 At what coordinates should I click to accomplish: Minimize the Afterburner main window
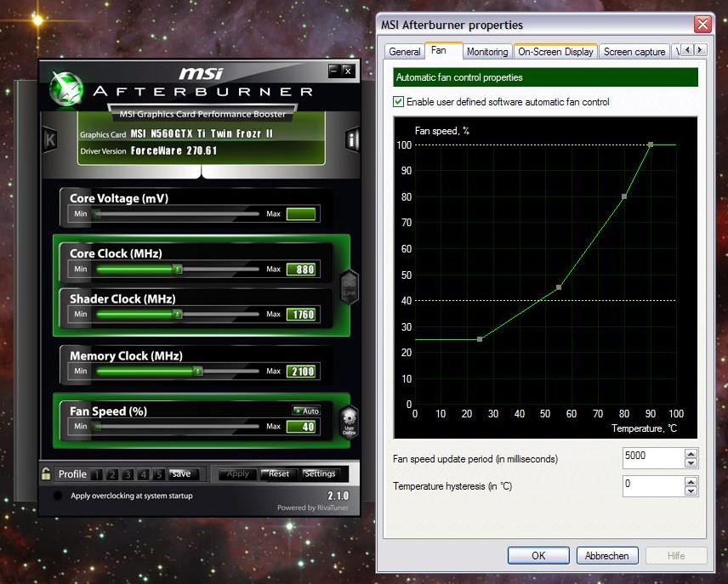pyautogui.click(x=334, y=71)
